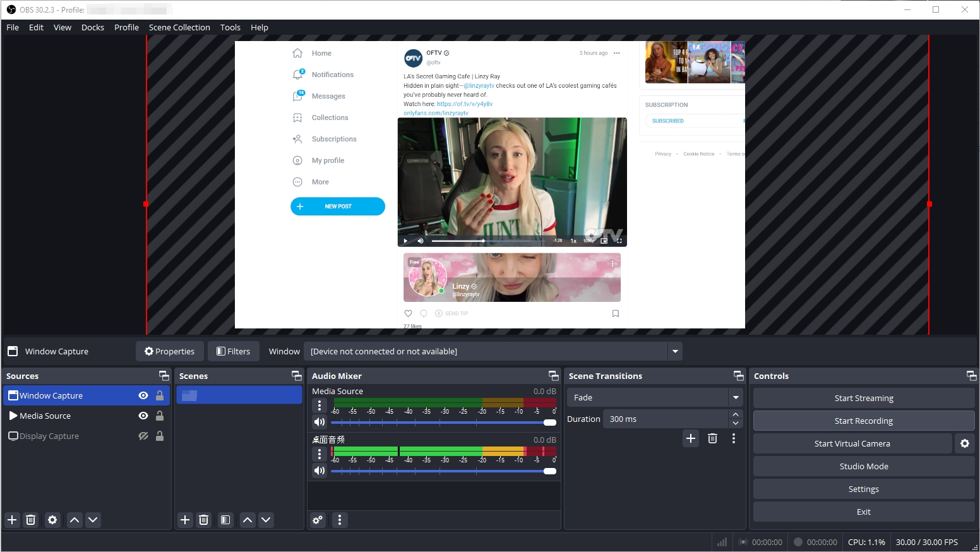Viewport: 980px width, 552px height.
Task: Mute the Media Source audio speaker icon
Action: (x=320, y=422)
